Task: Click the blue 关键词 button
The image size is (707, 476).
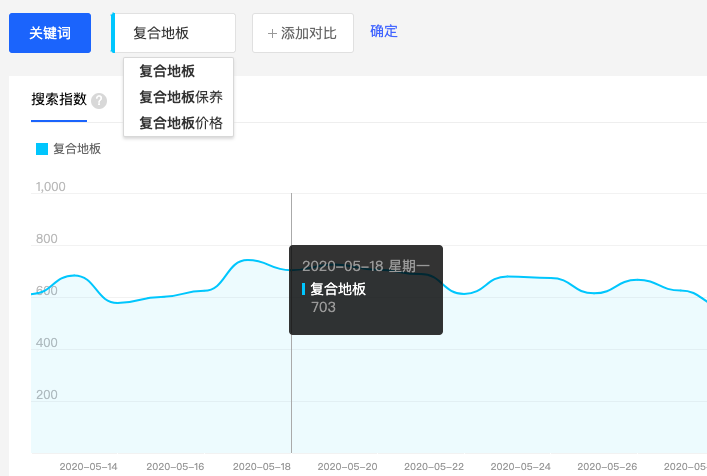Action: 50,33
